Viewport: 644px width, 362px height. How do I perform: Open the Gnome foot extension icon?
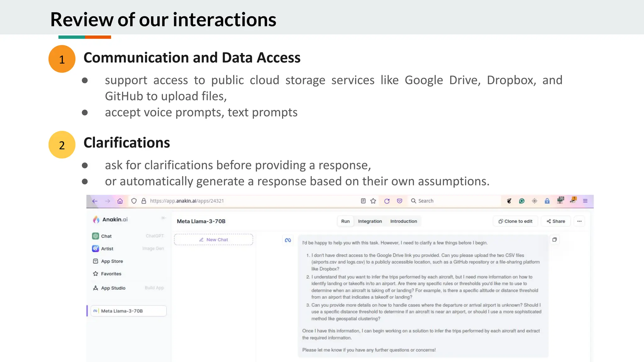pos(509,201)
